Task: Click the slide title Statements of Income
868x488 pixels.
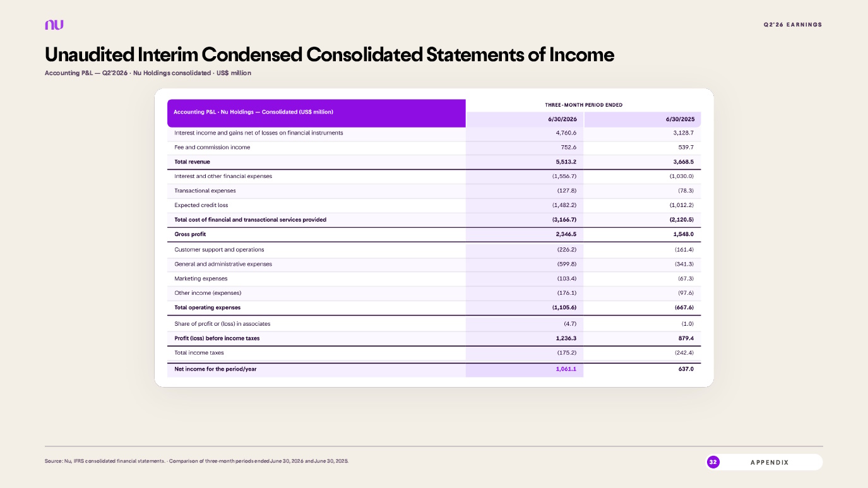Action: click(x=520, y=55)
